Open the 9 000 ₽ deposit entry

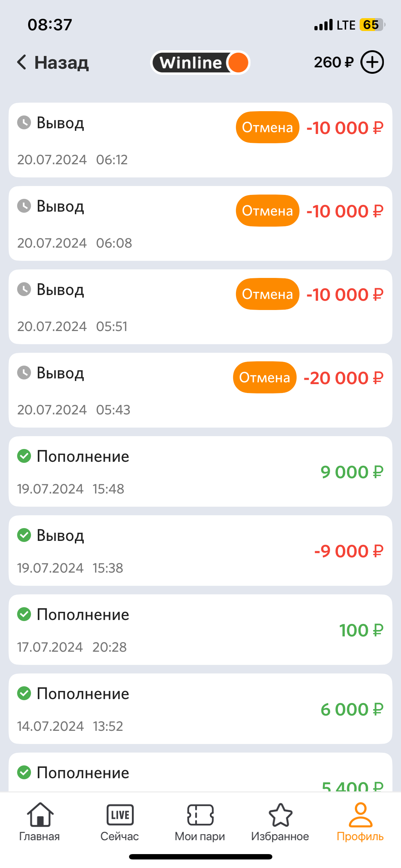pyautogui.click(x=200, y=472)
